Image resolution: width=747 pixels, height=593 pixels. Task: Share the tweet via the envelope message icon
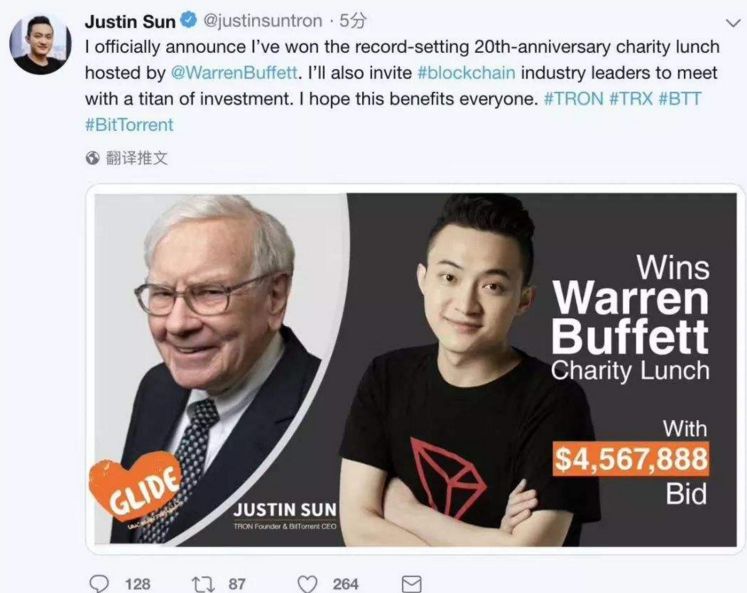click(x=412, y=584)
